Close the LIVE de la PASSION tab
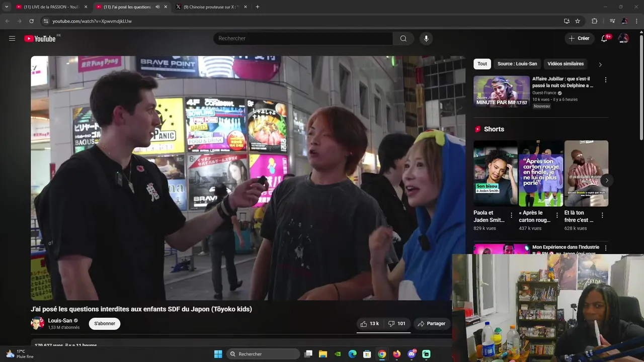The width and height of the screenshot is (644, 362). 86,7
